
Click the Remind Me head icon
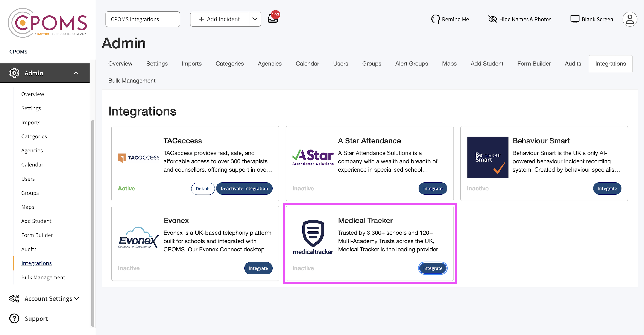click(x=435, y=19)
